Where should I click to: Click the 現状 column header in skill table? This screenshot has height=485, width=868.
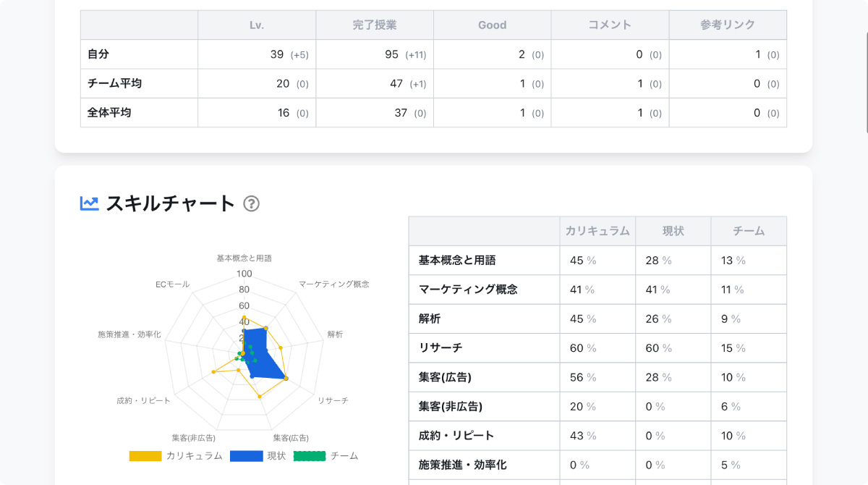pos(673,231)
